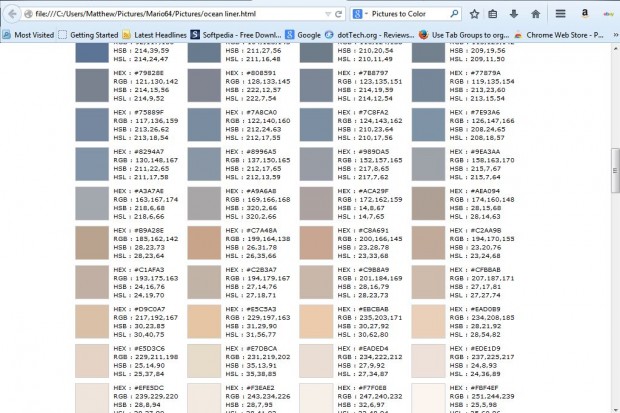Screen dimensions: 620x413
Task: Select the #7C8FA2 color swatch
Action: (316, 125)
